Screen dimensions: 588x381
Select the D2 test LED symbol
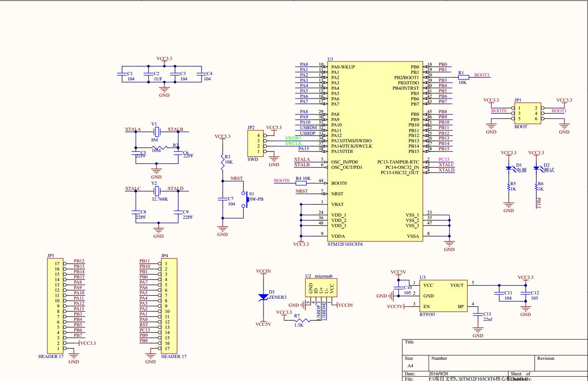coord(536,169)
